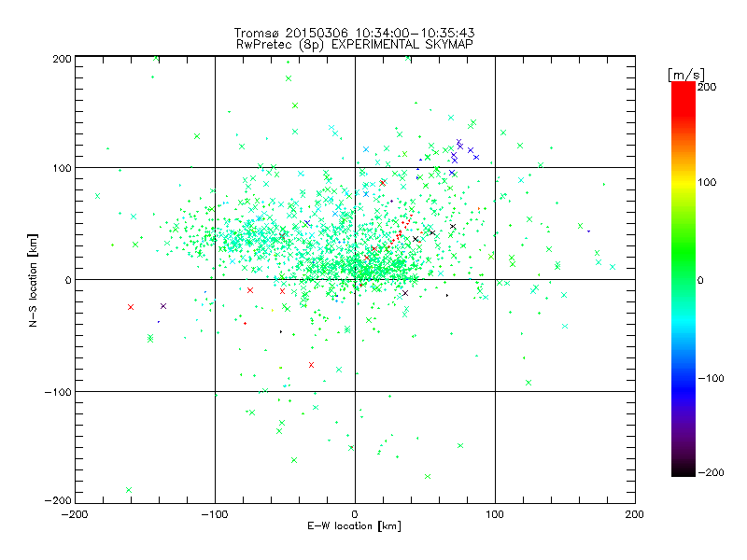747x560 pixels.
Task: Click the "100" label beside the colorbar
Action: 707,182
